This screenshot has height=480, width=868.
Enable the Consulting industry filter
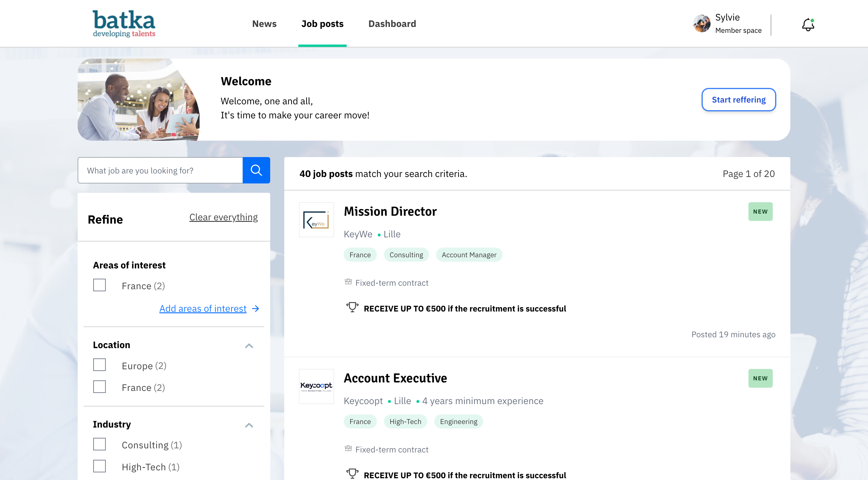click(x=99, y=444)
